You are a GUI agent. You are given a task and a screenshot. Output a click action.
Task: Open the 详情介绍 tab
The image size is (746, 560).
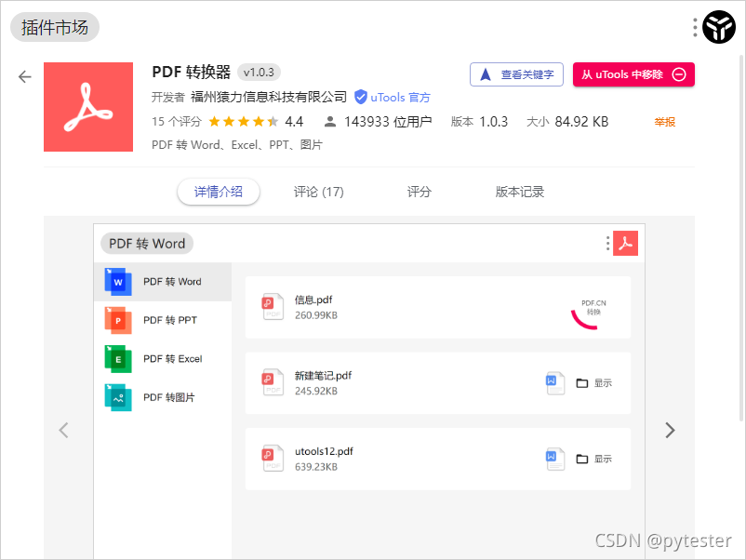tap(219, 192)
